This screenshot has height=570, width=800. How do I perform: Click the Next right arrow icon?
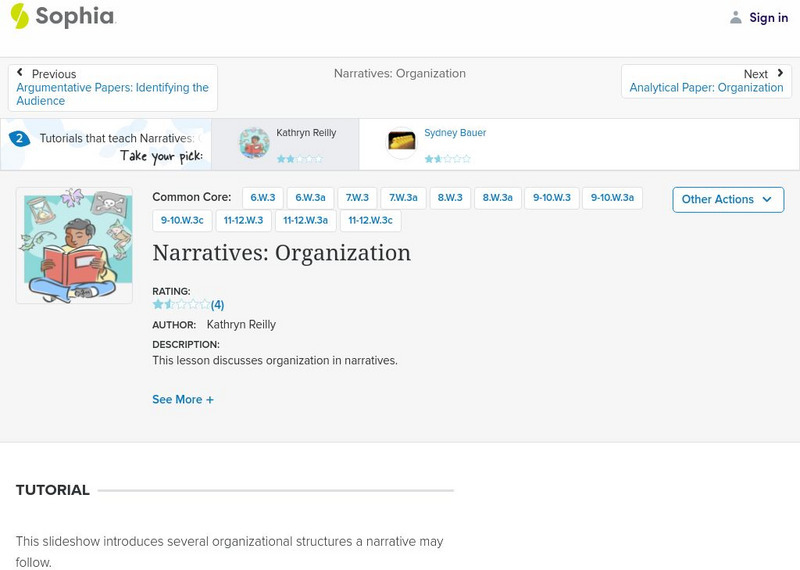pyautogui.click(x=780, y=73)
